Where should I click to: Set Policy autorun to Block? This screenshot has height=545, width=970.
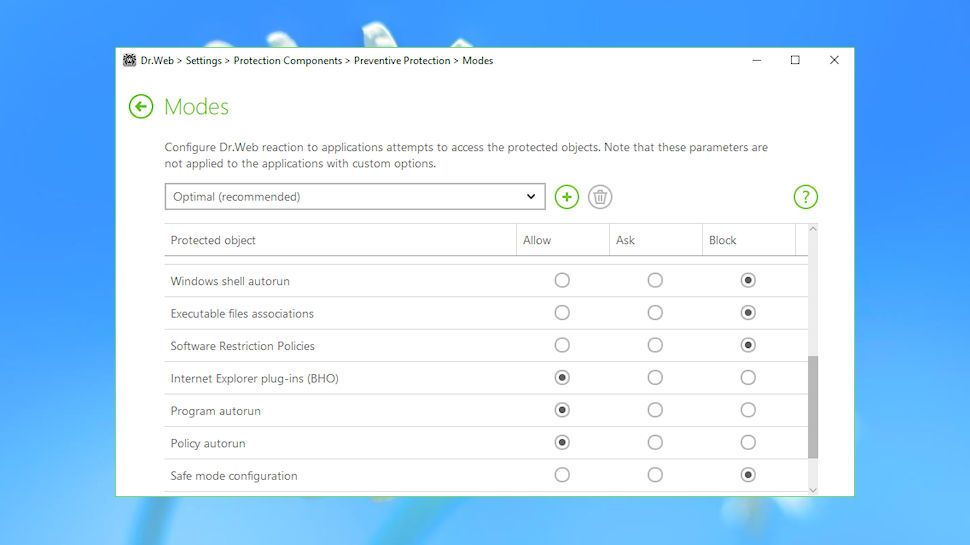coord(748,442)
